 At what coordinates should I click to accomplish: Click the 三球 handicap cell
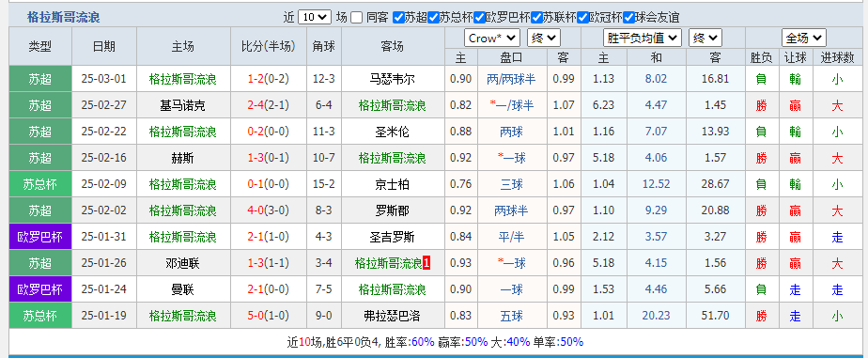511,184
